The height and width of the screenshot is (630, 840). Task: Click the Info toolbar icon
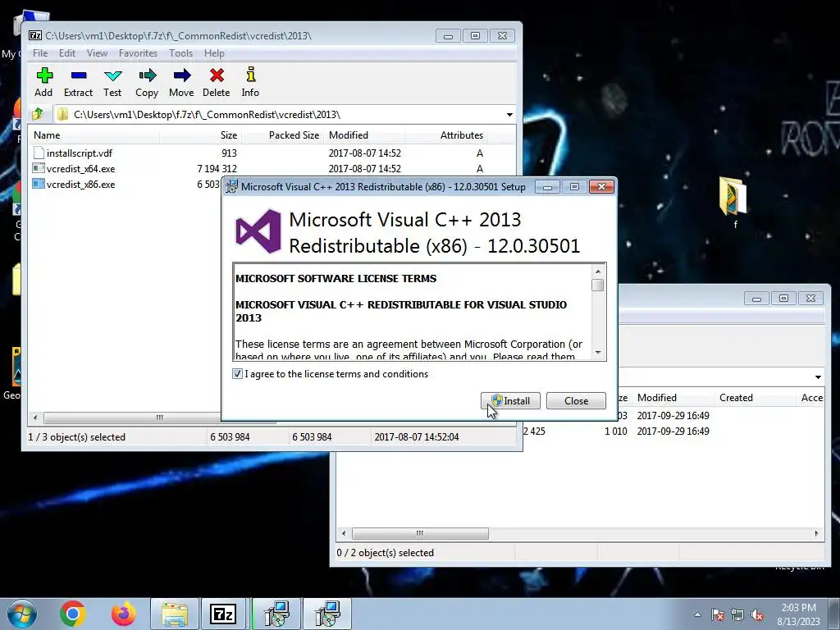coord(250,82)
